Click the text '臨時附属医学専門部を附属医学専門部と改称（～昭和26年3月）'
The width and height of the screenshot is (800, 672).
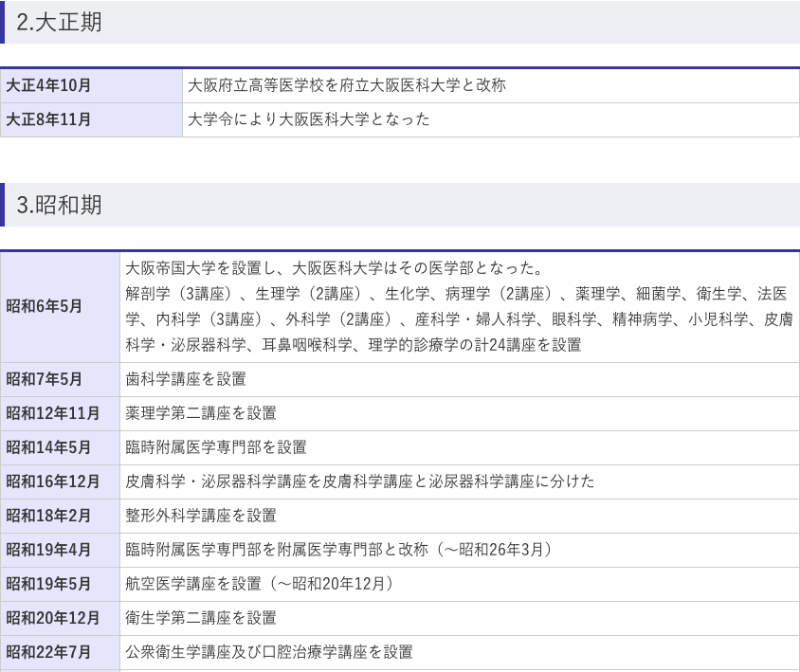coord(339,551)
